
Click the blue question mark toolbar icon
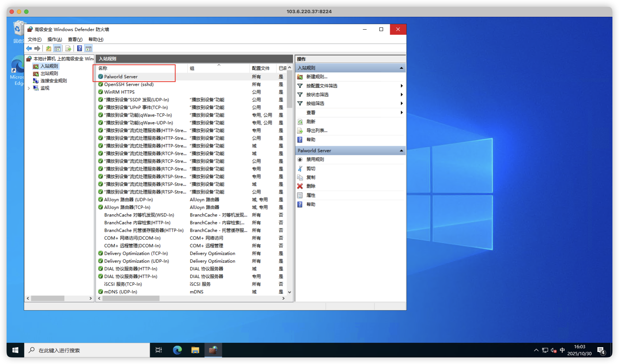79,49
